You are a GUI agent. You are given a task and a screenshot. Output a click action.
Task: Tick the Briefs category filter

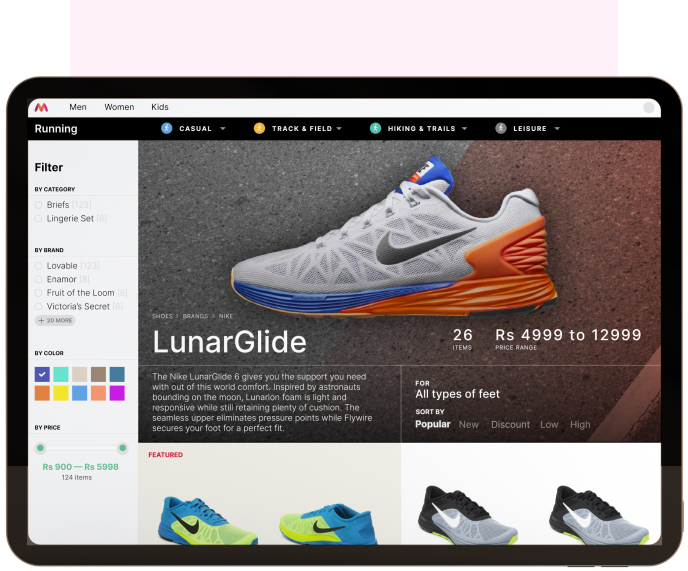[39, 205]
